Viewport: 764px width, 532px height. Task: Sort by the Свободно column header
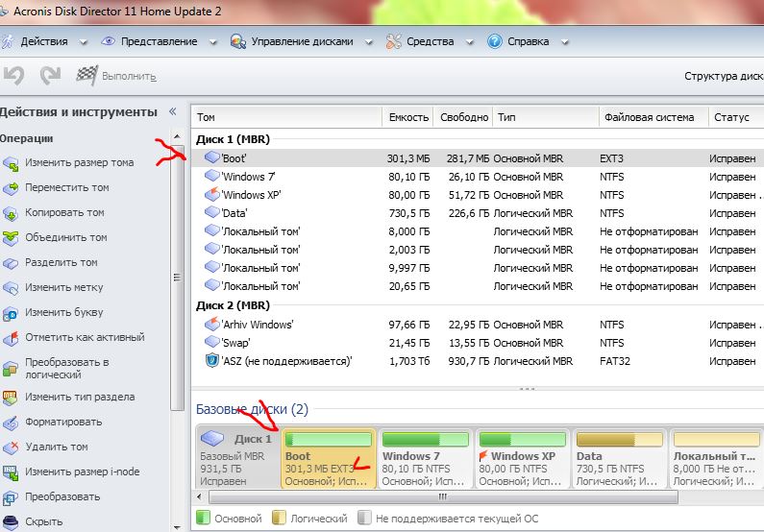[463, 117]
